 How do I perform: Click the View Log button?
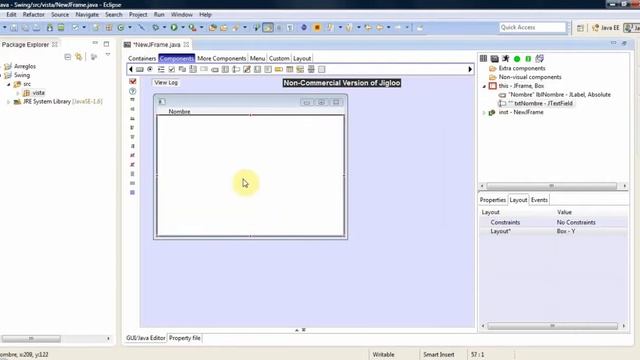[x=166, y=82]
